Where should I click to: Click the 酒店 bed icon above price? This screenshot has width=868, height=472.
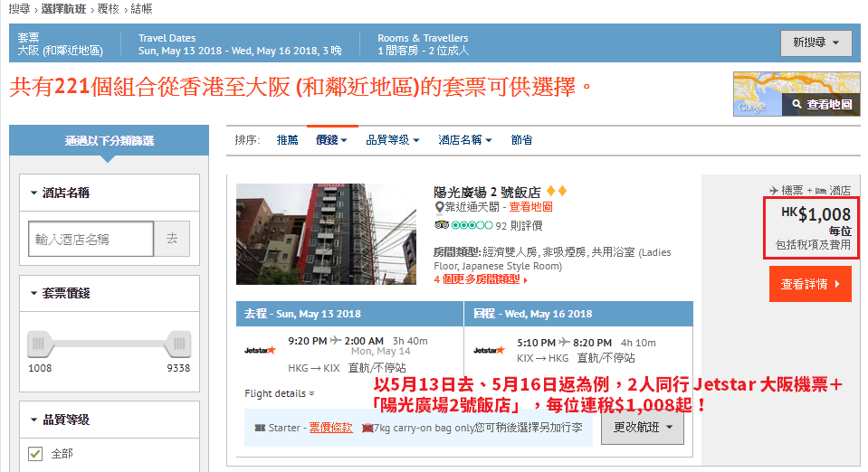click(x=821, y=191)
